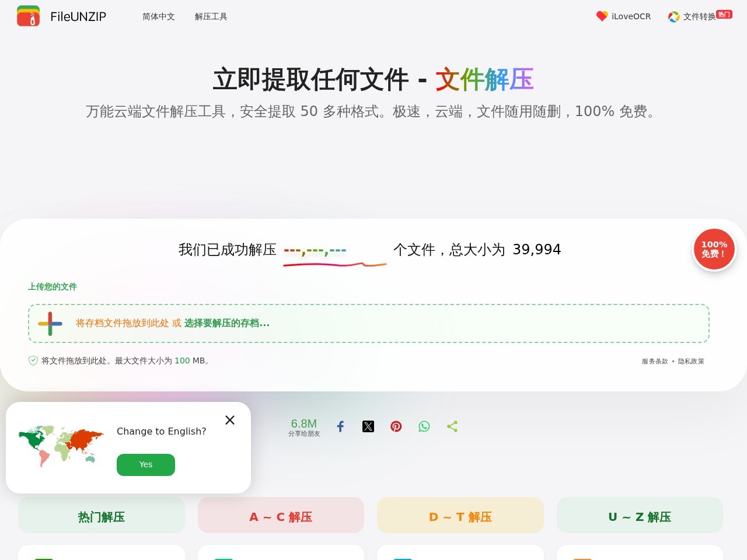Open the 隐私政策 link
Screen dimensions: 747x560
(x=691, y=361)
